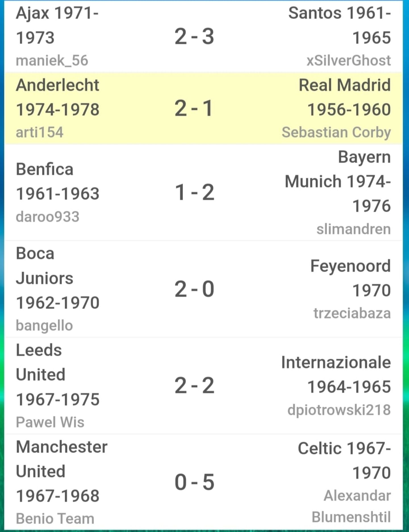
Task: Open manager maniek_56 profile
Action: (x=52, y=60)
